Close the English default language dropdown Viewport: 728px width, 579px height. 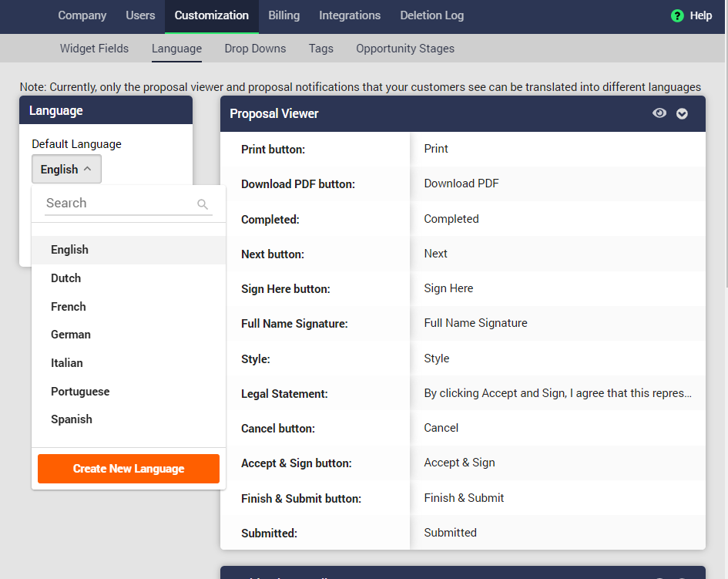pos(66,170)
